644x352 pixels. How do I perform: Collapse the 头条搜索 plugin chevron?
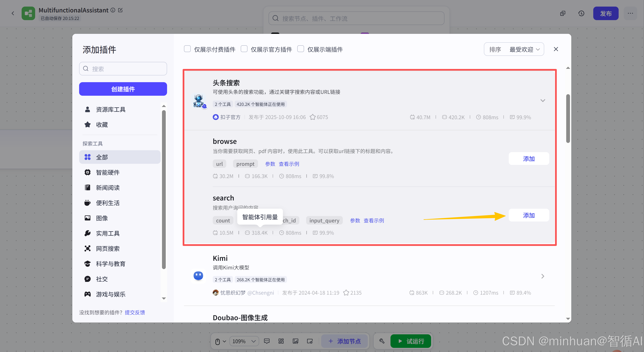click(543, 101)
